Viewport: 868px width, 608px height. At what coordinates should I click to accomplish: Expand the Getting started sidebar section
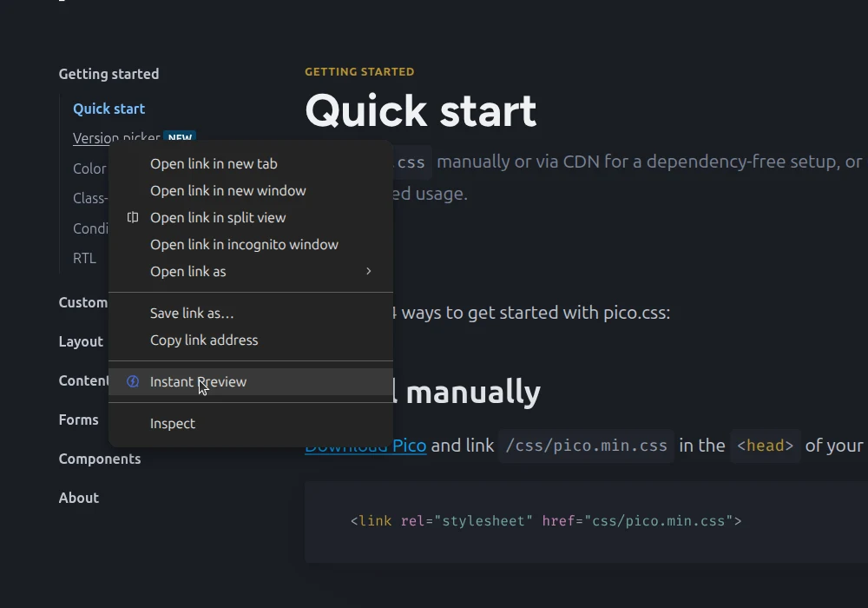coord(109,74)
